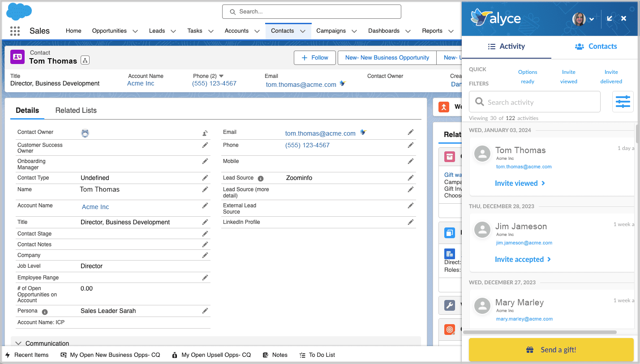Open the Accounts tab dropdown chevron

(x=257, y=31)
